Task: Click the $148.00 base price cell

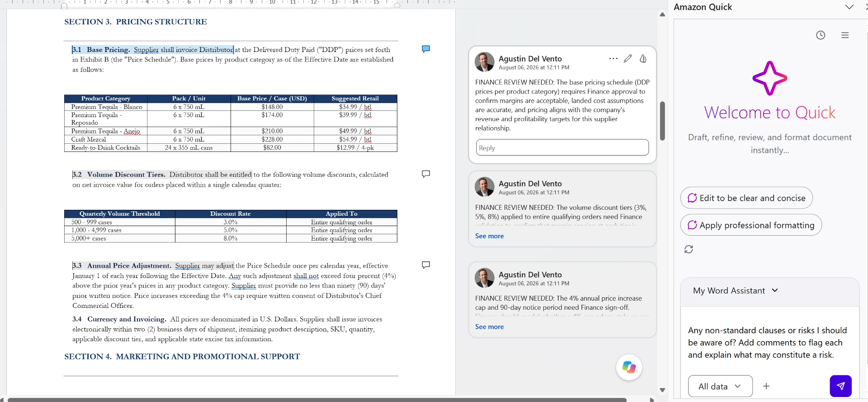Action: (272, 107)
